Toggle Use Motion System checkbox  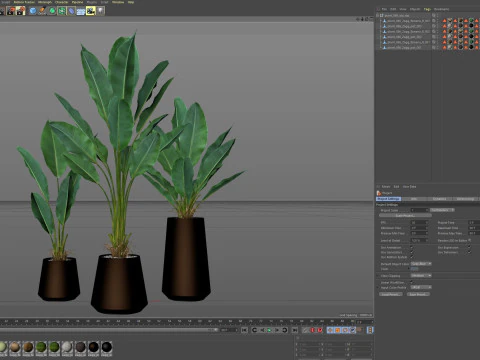coord(411,257)
